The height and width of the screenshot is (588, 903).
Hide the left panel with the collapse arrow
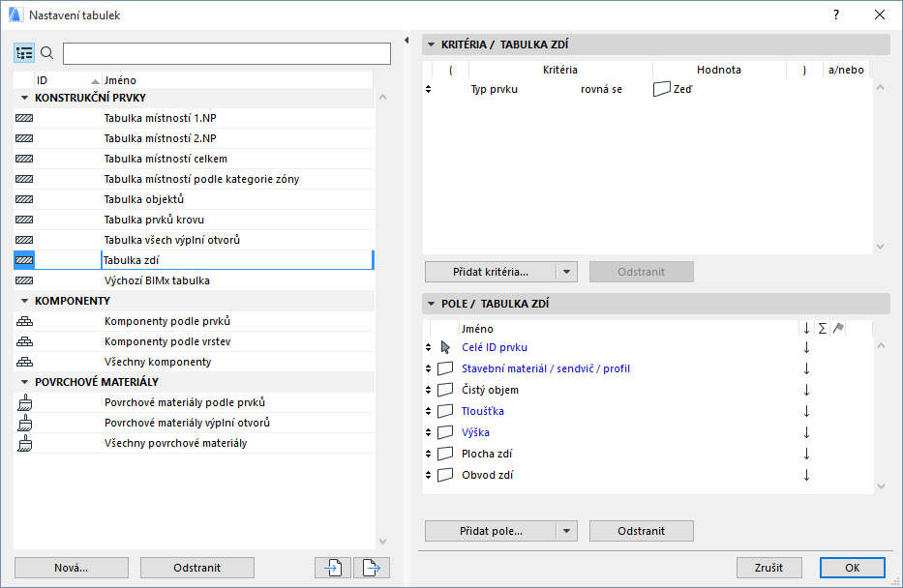[406, 41]
